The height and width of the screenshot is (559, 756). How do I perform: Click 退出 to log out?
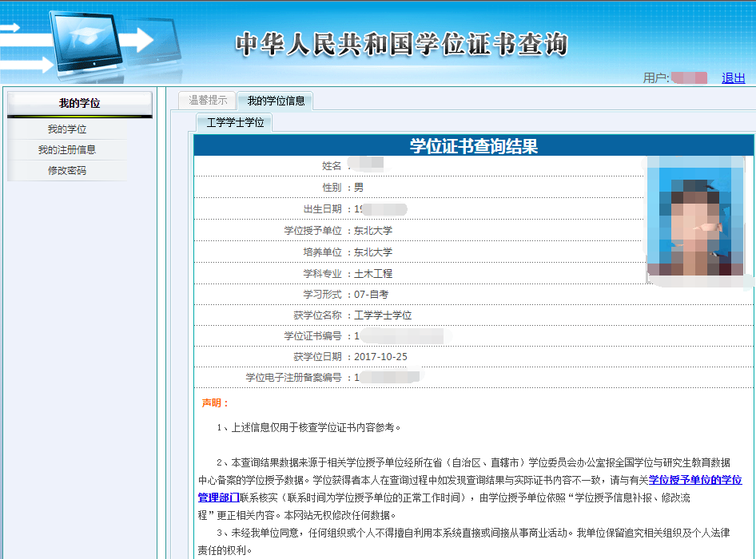click(x=734, y=77)
